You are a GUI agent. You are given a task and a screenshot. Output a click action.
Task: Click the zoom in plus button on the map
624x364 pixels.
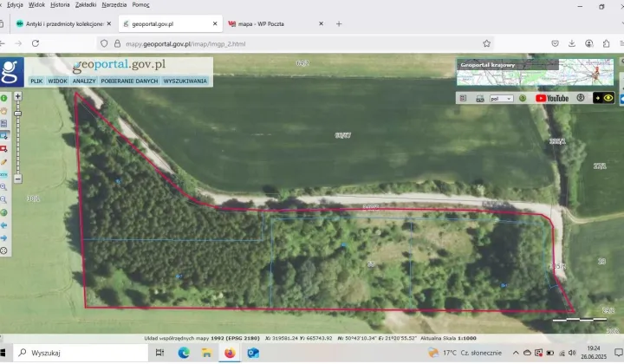(x=17, y=96)
